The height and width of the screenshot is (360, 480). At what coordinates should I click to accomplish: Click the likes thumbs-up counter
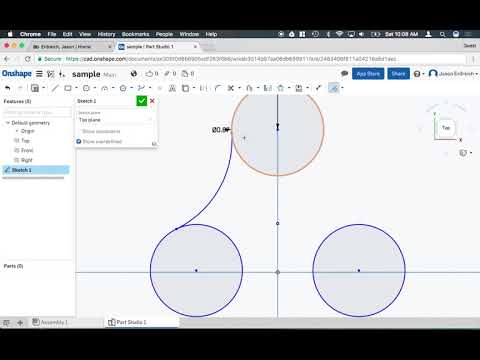(152, 74)
